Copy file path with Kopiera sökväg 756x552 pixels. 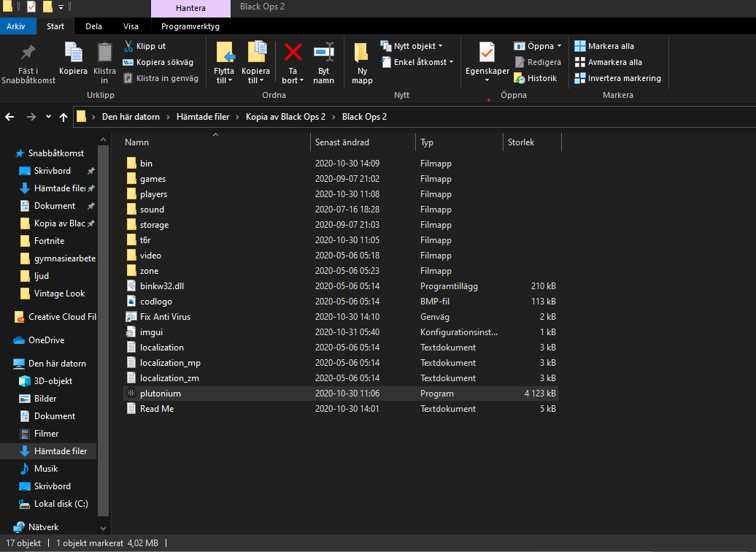tap(158, 62)
